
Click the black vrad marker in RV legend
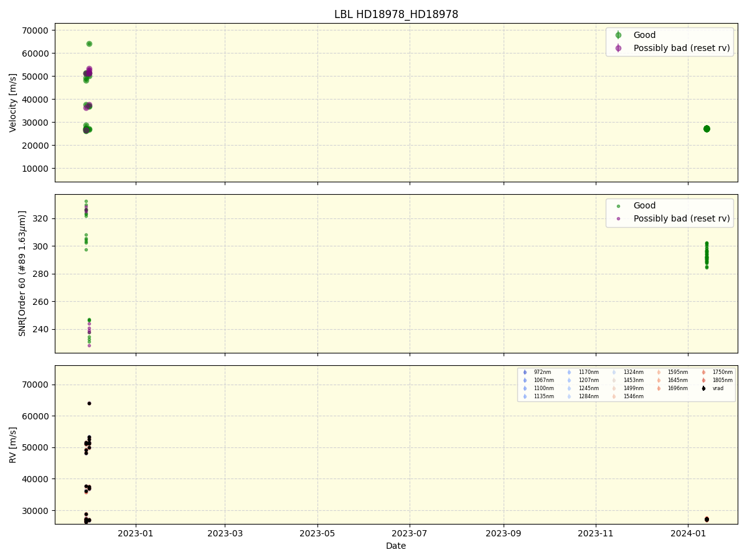coord(703,388)
